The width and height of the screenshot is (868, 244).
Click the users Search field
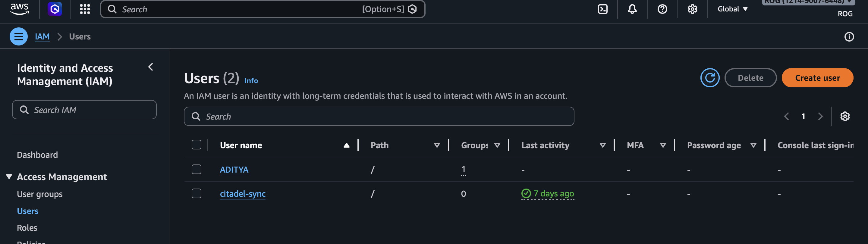(x=379, y=116)
